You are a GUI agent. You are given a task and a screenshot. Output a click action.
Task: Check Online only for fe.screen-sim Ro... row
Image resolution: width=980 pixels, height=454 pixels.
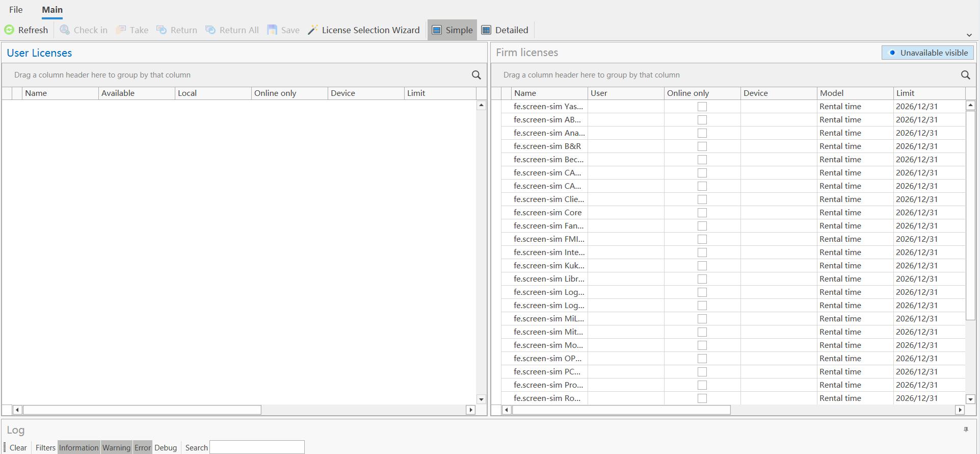(x=702, y=398)
